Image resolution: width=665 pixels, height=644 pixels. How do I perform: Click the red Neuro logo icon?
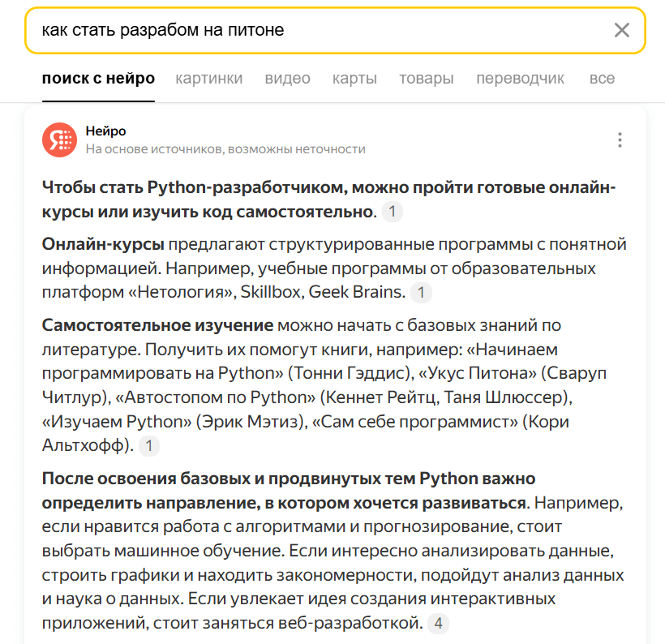coord(59,140)
